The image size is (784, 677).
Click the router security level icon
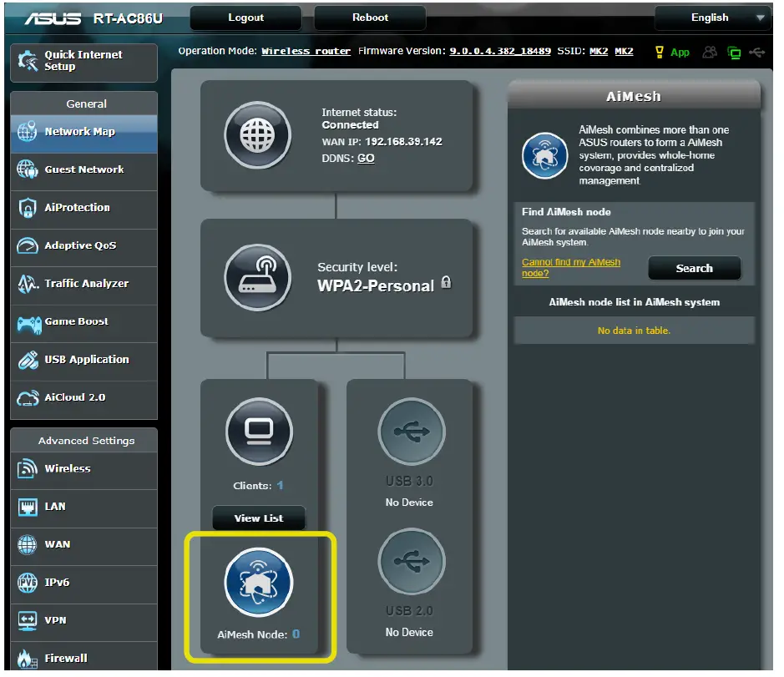coord(257,278)
